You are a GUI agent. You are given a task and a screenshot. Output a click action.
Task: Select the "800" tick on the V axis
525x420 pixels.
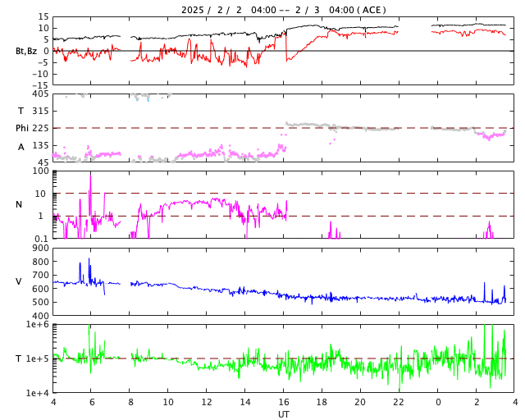[x=40, y=262]
